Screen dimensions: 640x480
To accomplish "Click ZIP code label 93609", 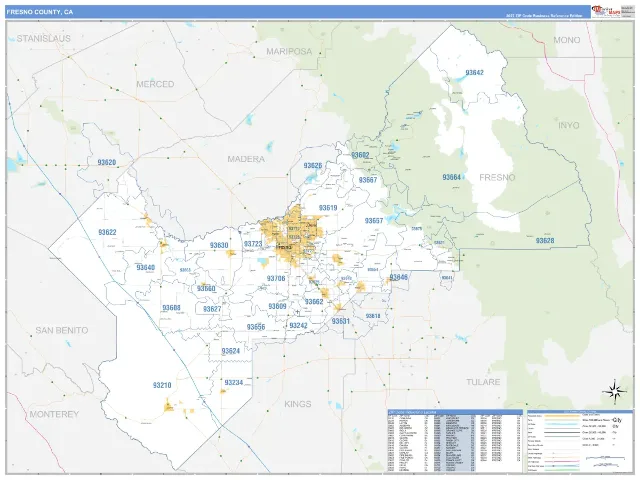I will coord(277,306).
